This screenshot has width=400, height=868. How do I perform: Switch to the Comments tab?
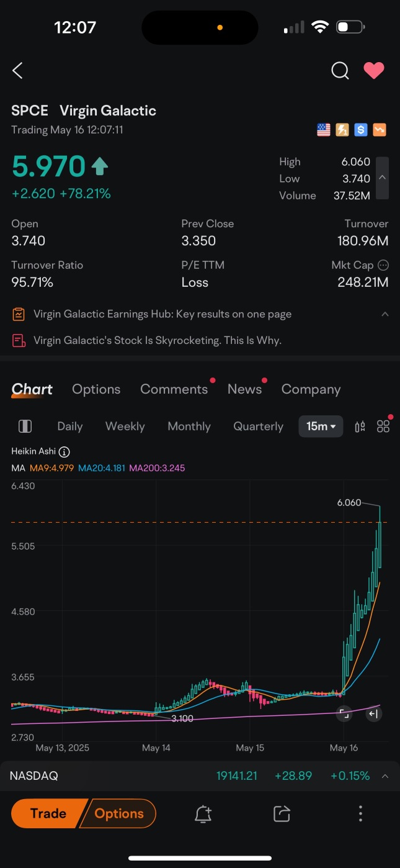tap(174, 389)
